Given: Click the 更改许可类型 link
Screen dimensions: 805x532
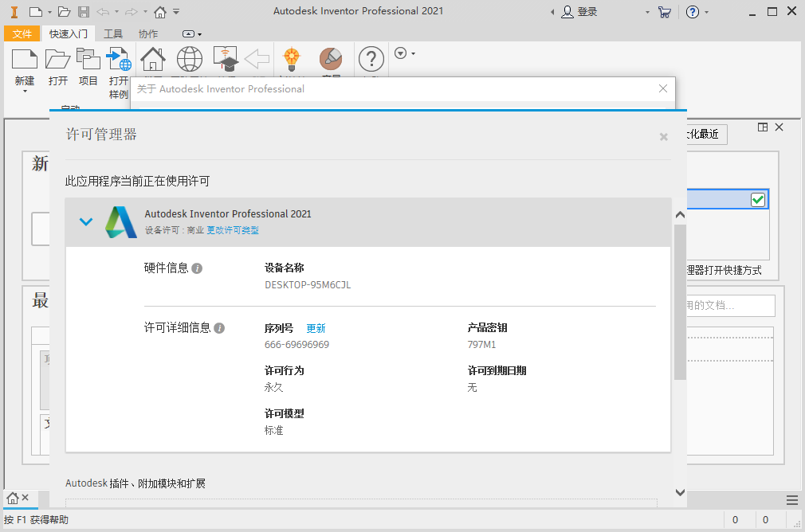Looking at the screenshot, I should (x=233, y=230).
